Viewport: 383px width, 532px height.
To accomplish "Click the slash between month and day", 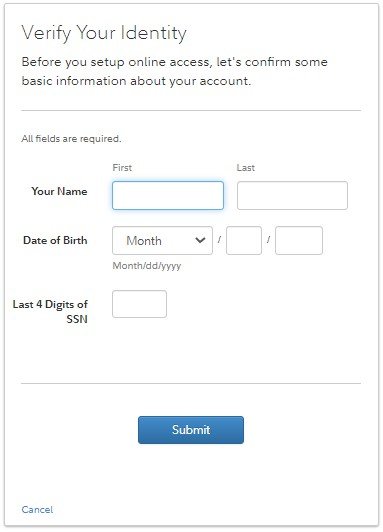I will pos(219,240).
